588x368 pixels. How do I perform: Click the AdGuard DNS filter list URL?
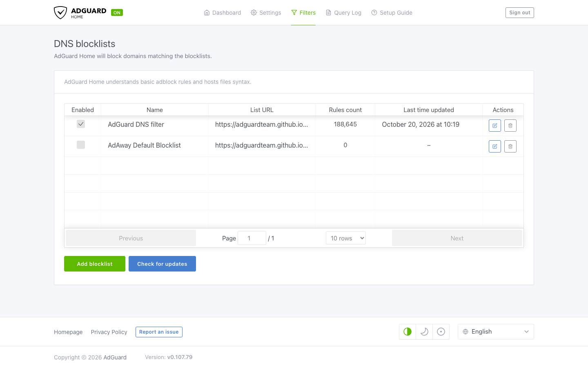262,124
